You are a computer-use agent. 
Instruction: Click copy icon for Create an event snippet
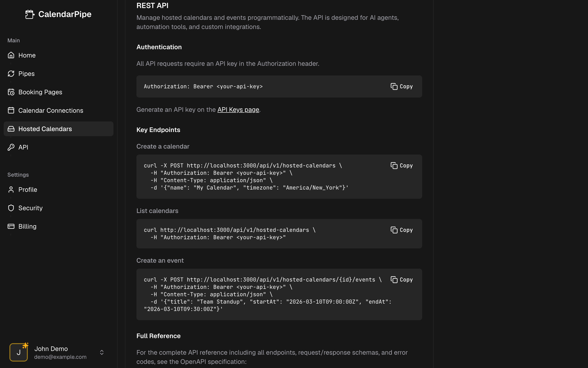(394, 280)
